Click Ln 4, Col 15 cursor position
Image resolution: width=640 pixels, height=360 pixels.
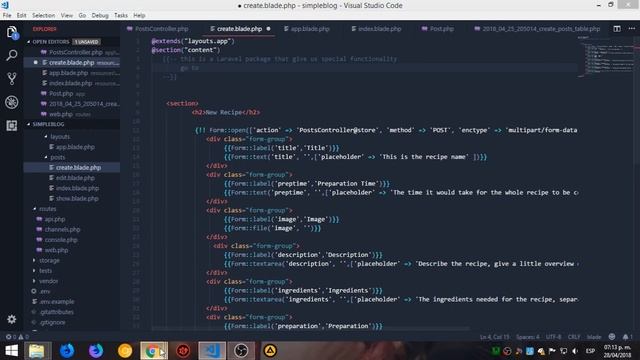coord(494,337)
